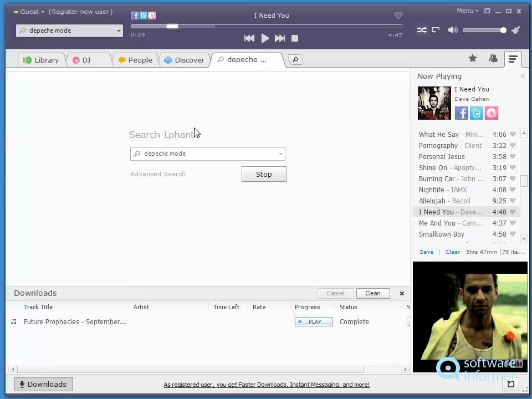Open the Discover tab
This screenshot has height=399, width=532.
click(184, 60)
